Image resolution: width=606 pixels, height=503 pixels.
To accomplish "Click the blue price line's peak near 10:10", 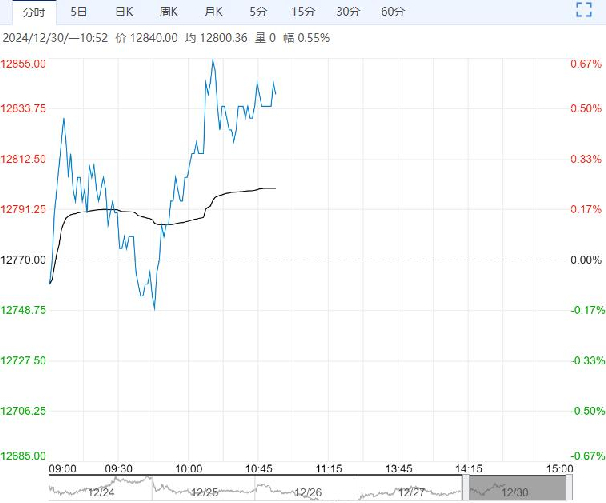I will tap(212, 62).
